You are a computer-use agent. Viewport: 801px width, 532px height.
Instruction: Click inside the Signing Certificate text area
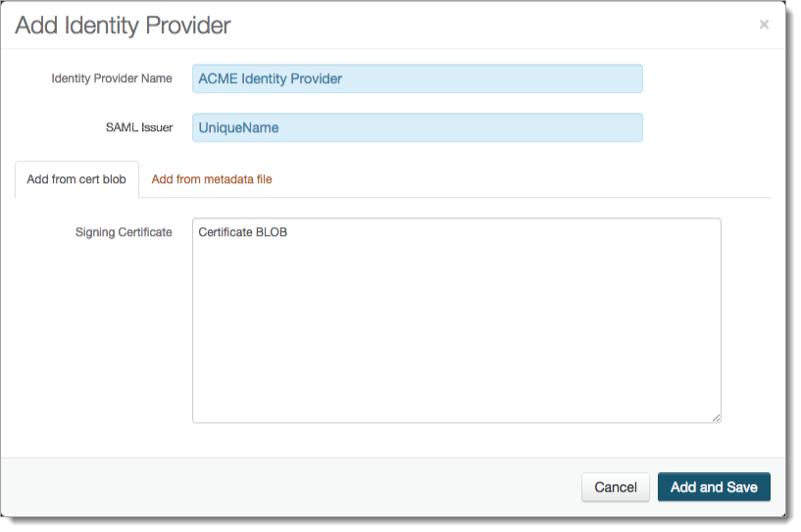point(456,314)
